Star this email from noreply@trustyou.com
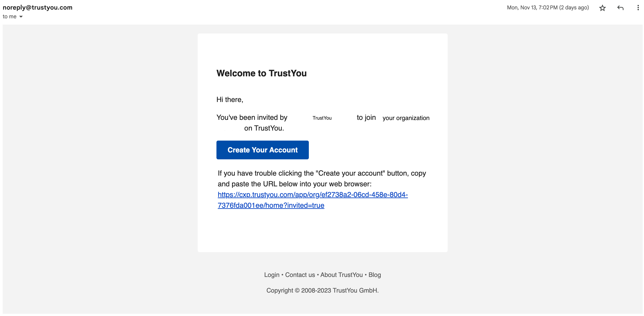 (602, 8)
